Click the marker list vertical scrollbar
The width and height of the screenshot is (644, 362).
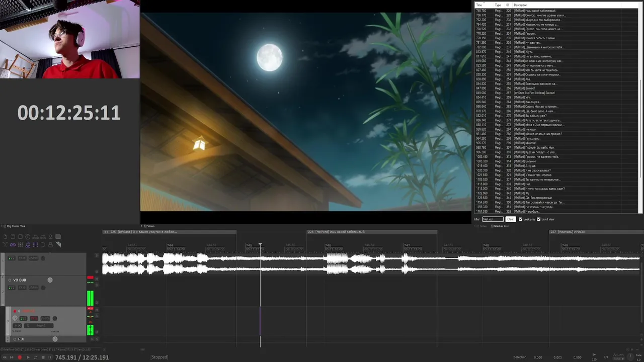pyautogui.click(x=640, y=128)
